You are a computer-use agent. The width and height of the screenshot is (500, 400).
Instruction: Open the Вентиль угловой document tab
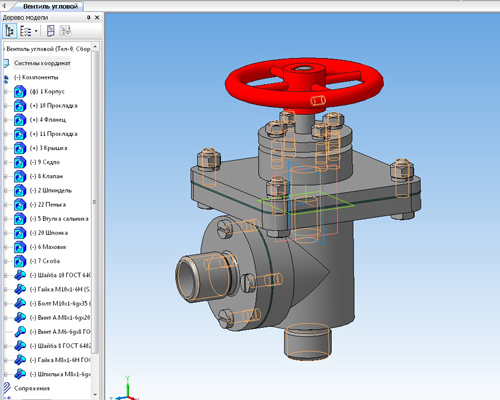(50, 6)
